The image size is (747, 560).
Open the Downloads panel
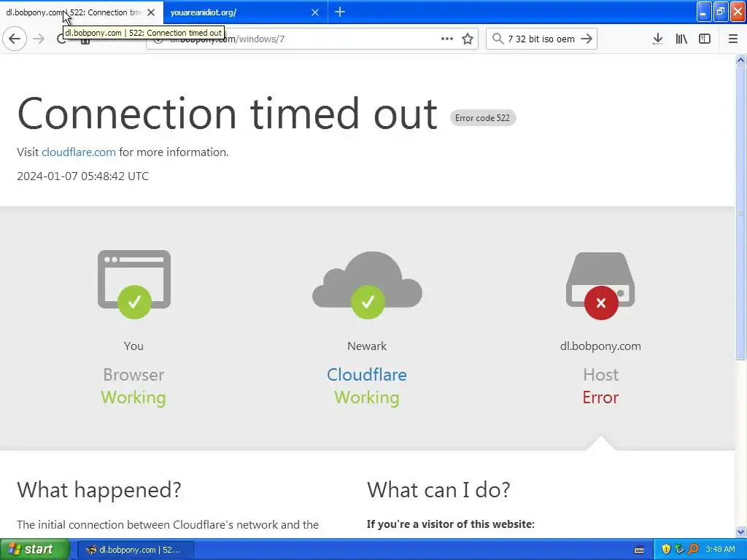point(657,39)
